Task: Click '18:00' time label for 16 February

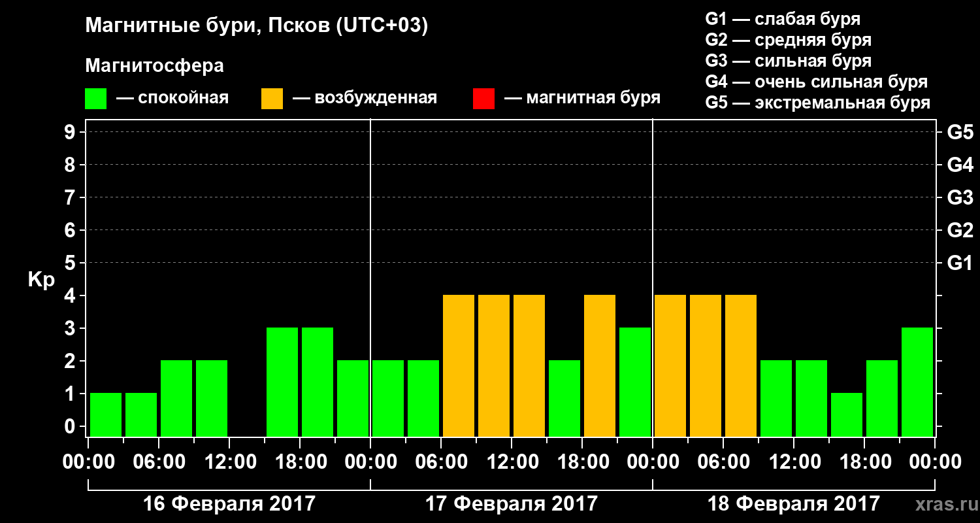Action: click(x=300, y=462)
